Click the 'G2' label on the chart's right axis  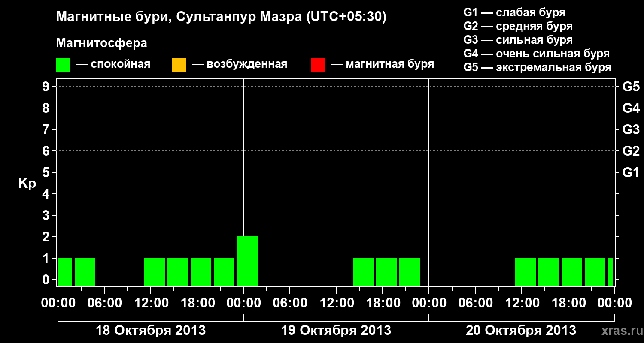click(631, 151)
